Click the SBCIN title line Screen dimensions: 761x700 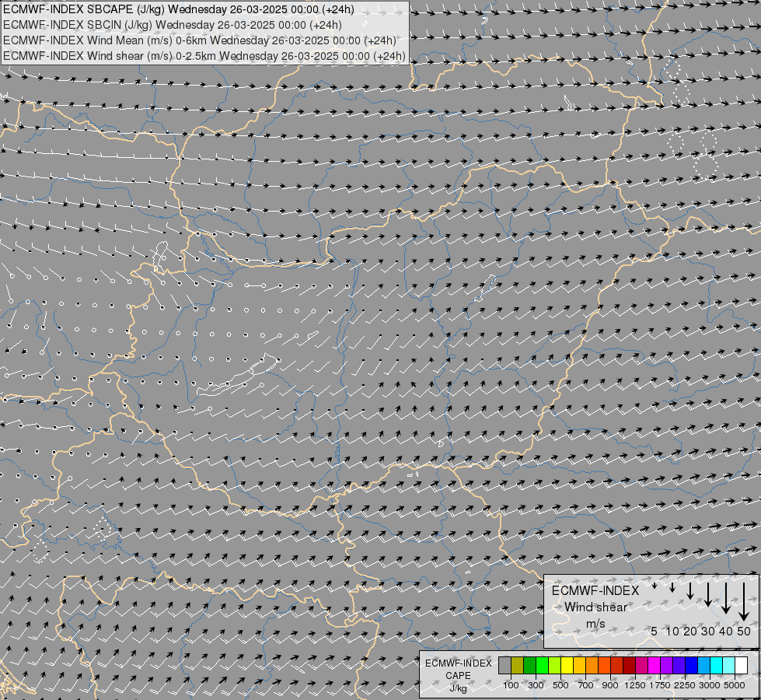pyautogui.click(x=173, y=25)
